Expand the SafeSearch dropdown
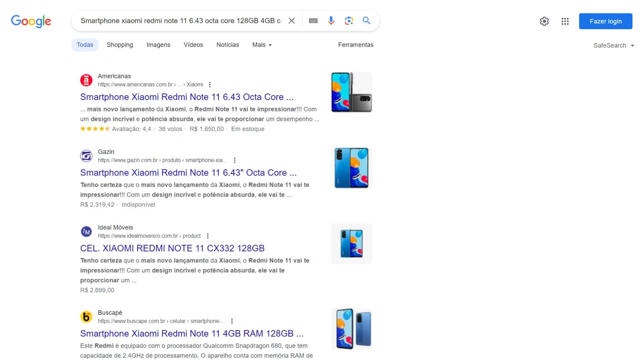Image resolution: width=644 pixels, height=362 pixels. coord(613,46)
